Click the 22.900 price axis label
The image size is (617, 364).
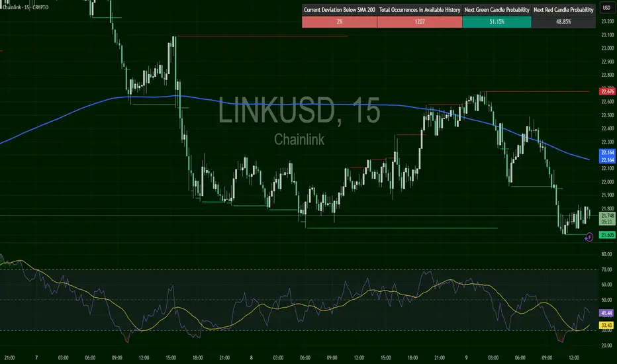click(x=608, y=62)
